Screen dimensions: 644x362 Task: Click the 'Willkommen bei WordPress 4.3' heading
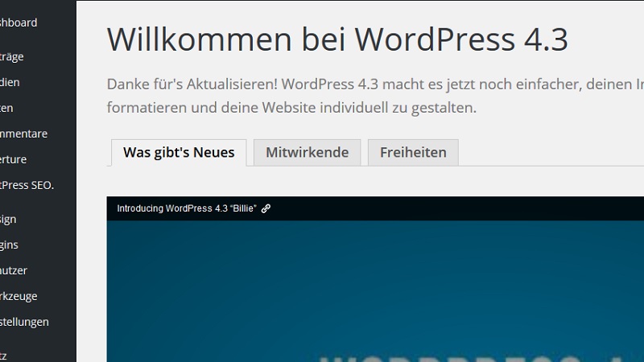(337, 39)
